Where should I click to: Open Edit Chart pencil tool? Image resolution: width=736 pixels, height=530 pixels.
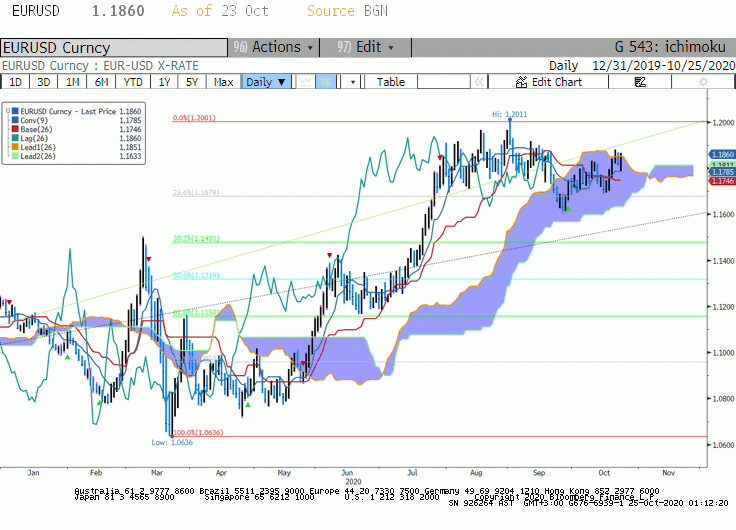click(x=549, y=82)
